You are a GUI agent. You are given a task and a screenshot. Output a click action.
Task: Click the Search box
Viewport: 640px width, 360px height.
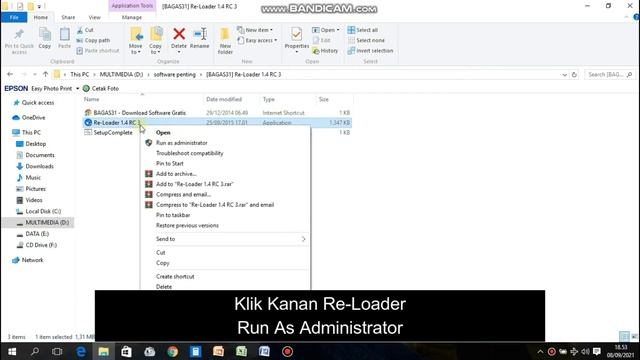point(610,75)
